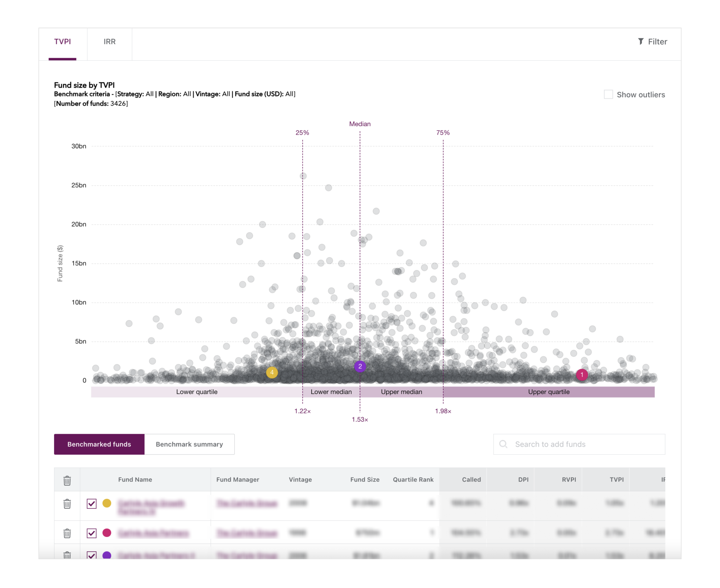Delete the pink-dot fund row via trash icon
720x588 pixels.
pos(67,533)
